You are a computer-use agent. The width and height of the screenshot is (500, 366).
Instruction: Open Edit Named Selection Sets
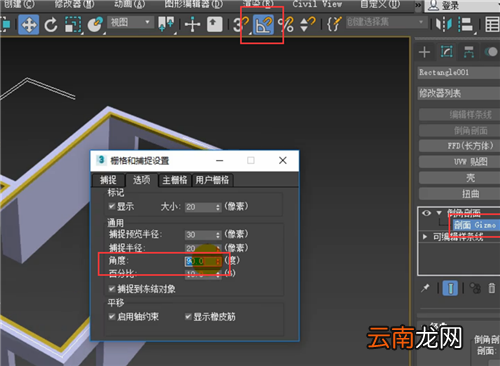pyautogui.click(x=334, y=24)
